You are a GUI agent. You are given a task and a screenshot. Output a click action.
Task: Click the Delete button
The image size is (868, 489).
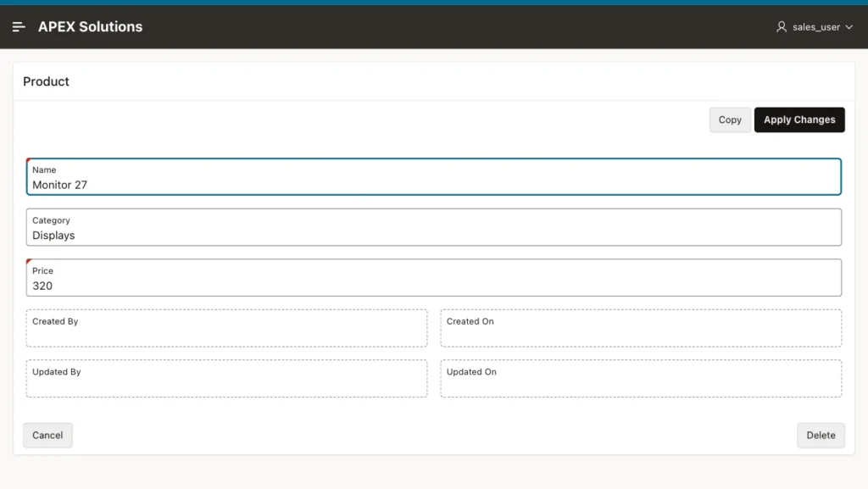click(821, 435)
